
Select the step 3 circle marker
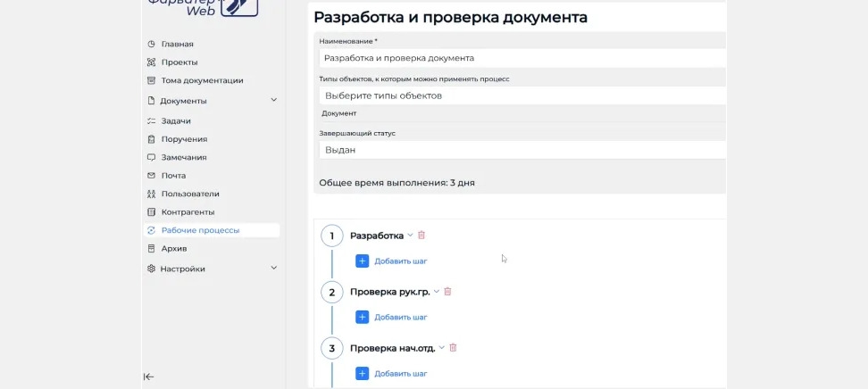[332, 349]
